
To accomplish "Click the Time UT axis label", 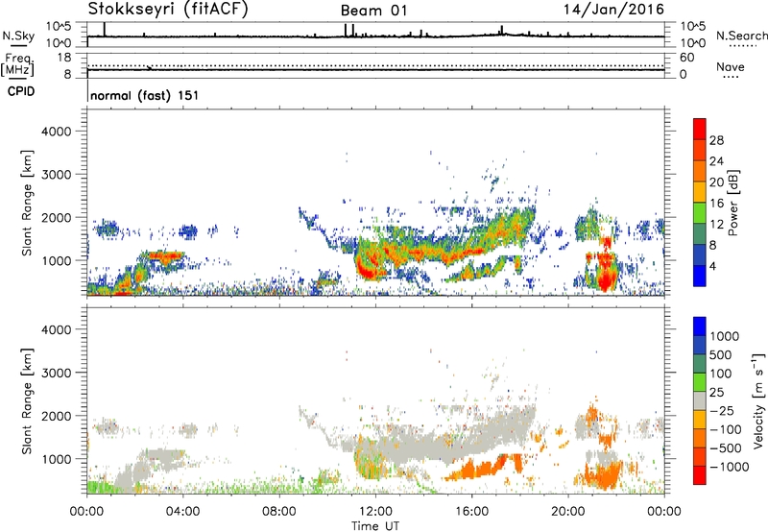I will tap(375, 526).
